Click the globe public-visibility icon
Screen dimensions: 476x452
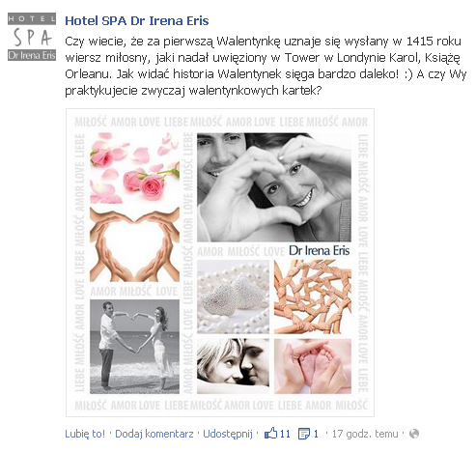[x=414, y=434]
